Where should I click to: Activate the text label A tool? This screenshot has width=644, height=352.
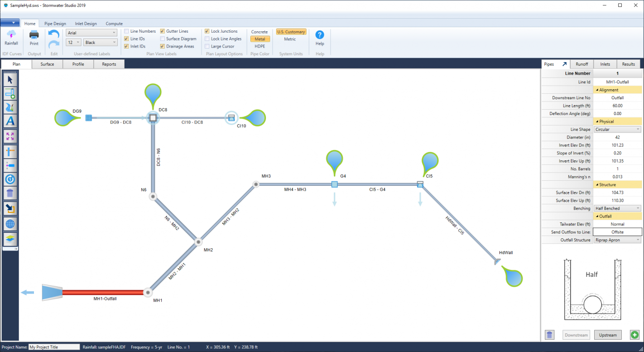10,121
